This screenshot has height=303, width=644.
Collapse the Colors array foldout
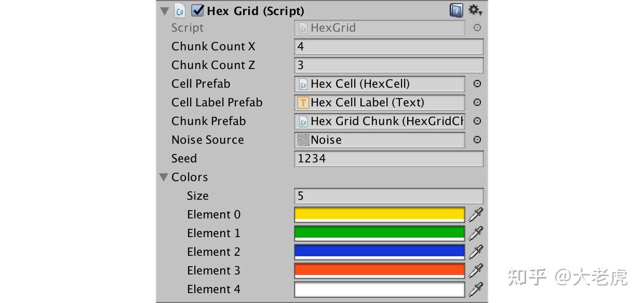coord(165,177)
